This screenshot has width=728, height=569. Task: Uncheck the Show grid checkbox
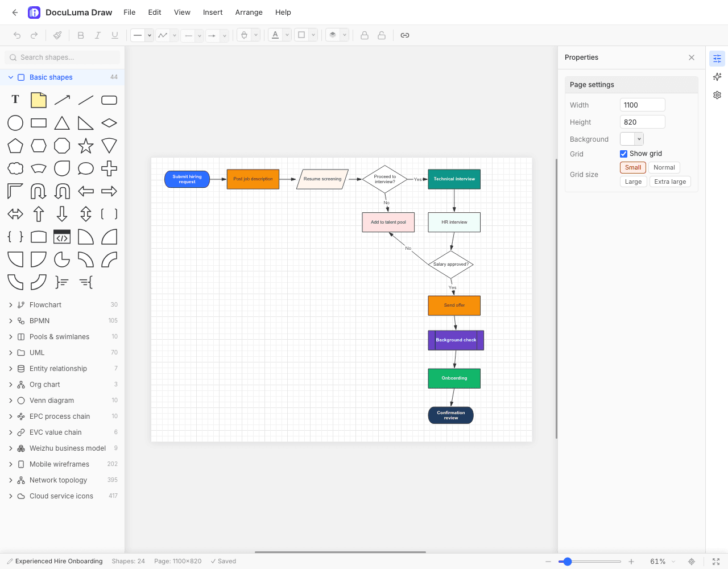624,154
